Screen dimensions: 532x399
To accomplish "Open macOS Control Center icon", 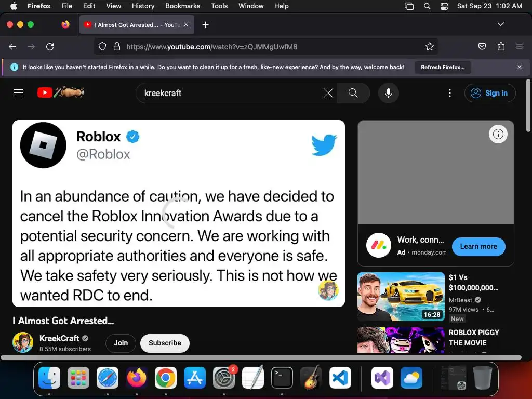I will click(x=444, y=6).
